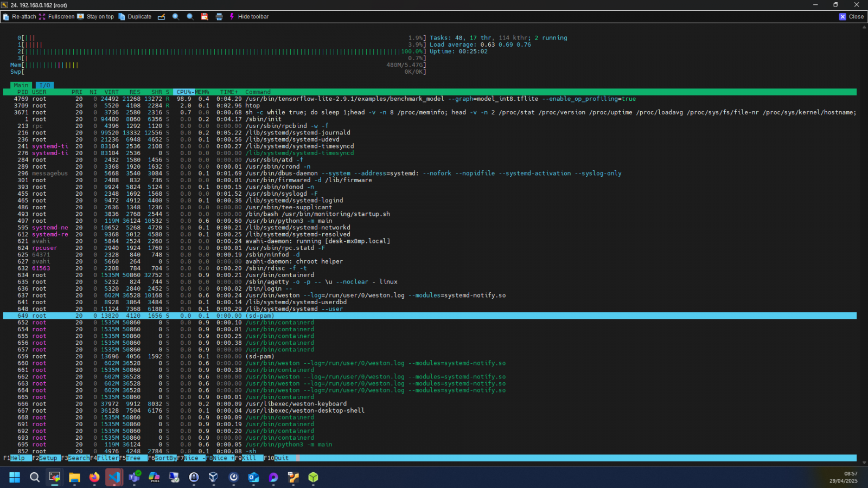Screen dimensions: 868x488
Task: Click the TIME+ column header
Action: (228, 92)
